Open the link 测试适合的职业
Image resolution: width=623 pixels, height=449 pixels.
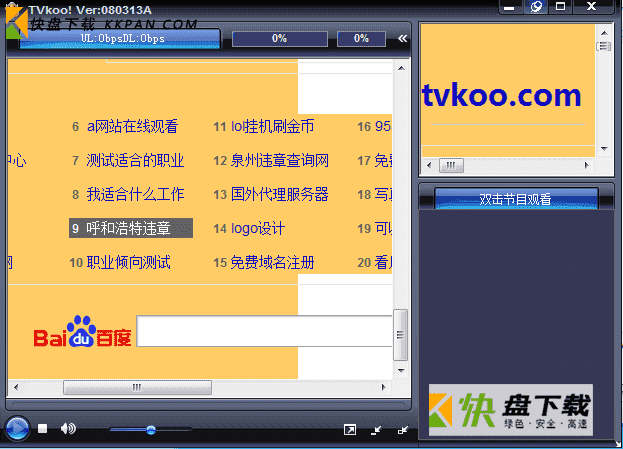tap(135, 161)
